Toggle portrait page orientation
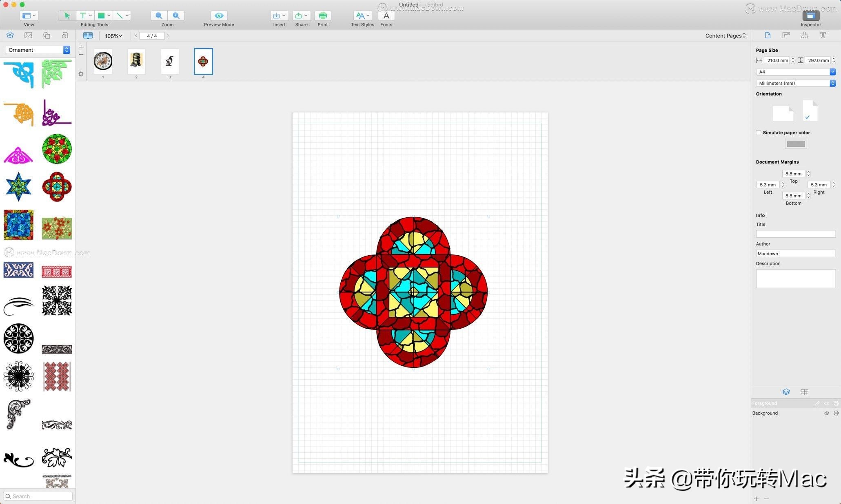This screenshot has height=504, width=841. point(809,111)
